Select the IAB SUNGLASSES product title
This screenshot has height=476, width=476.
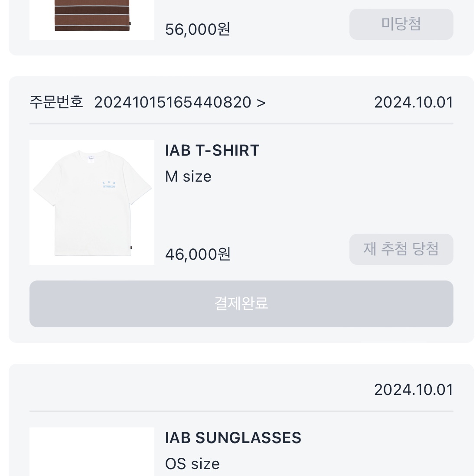[x=233, y=438]
